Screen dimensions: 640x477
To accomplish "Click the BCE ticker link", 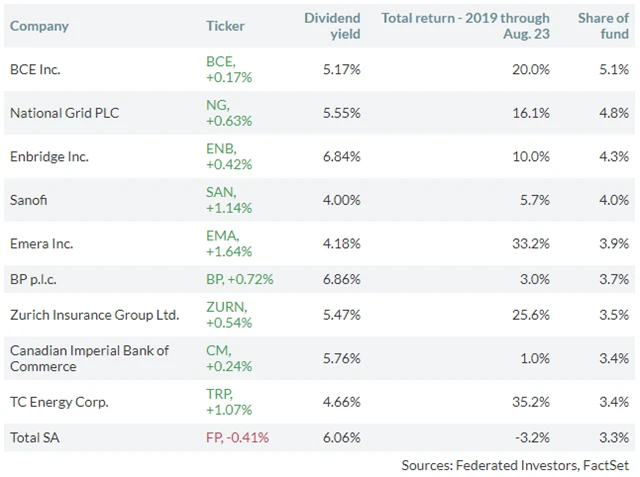I will 219,62.
